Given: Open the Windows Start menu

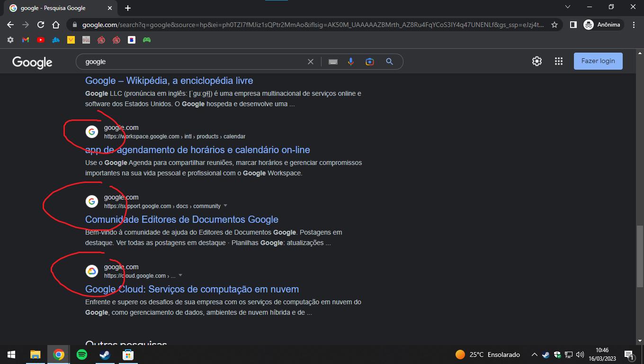Looking at the screenshot, I should (11, 355).
